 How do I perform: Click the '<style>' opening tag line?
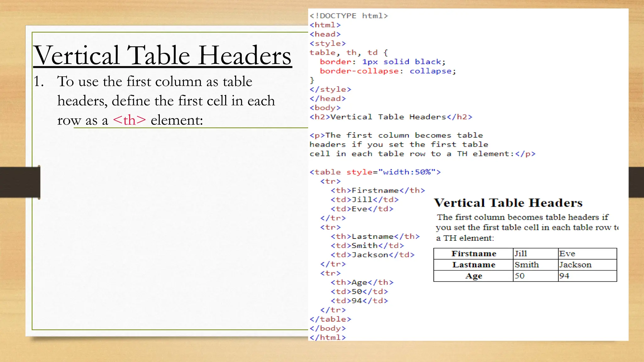(328, 43)
